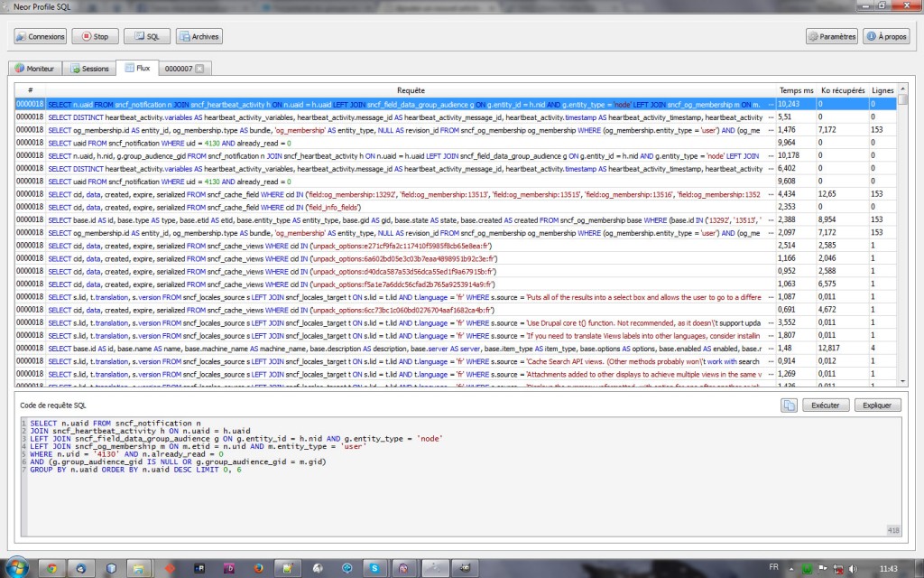Open the Windows Start menu
This screenshot has height=578, width=924.
coord(18,566)
